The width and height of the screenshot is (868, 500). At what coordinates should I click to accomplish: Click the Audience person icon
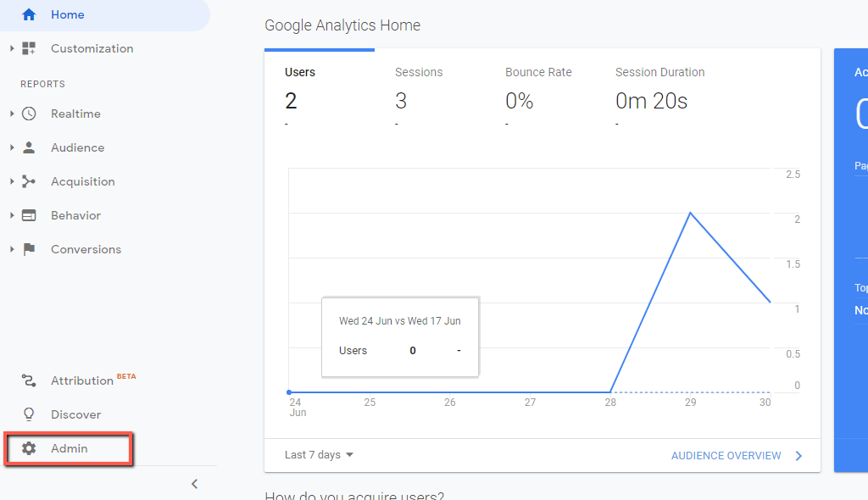point(29,147)
